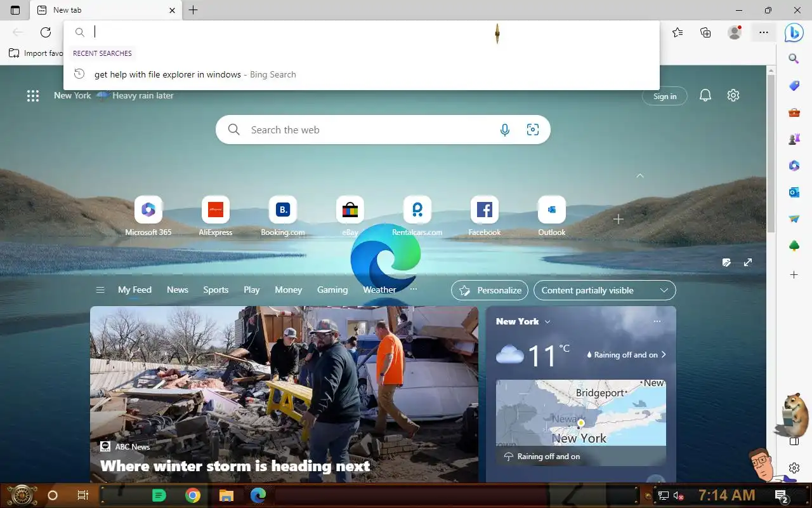This screenshot has width=812, height=508.
Task: Open the user profile icon
Action: [735, 32]
